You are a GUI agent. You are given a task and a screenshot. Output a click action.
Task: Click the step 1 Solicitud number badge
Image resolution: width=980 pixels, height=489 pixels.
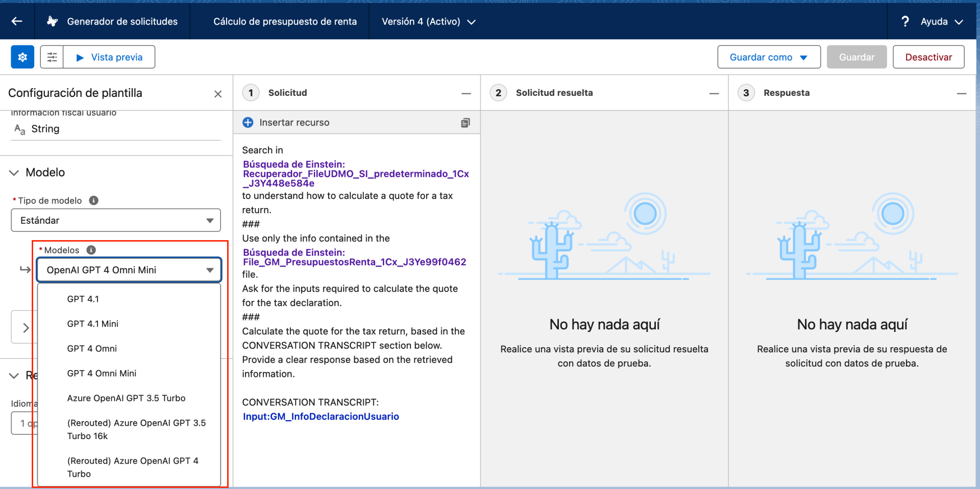tap(251, 93)
